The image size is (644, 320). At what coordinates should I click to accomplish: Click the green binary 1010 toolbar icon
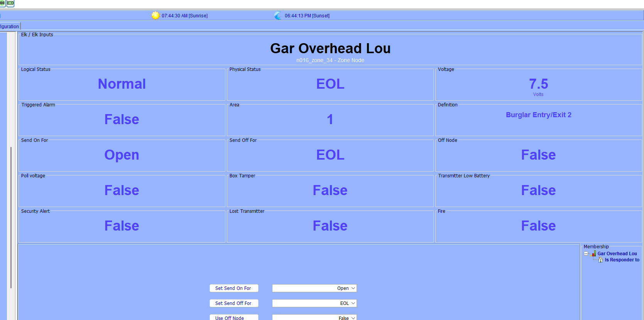click(2, 3)
